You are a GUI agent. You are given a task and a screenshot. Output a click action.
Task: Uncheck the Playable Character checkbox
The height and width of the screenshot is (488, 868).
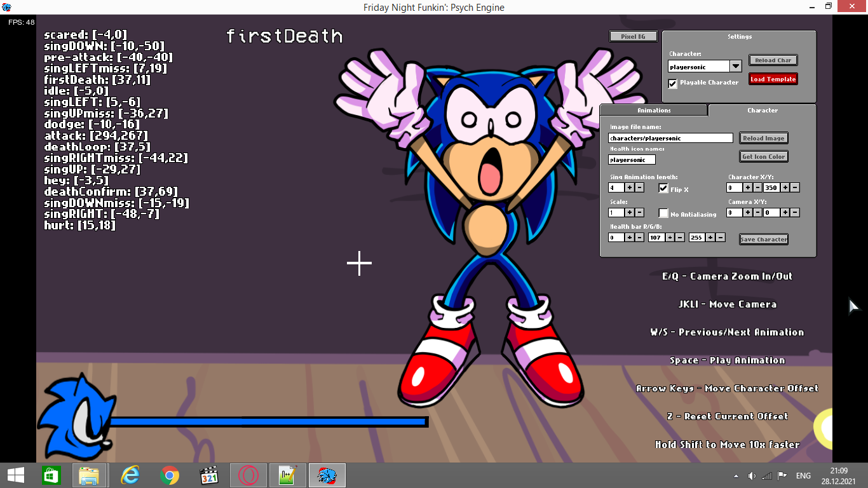(x=672, y=83)
